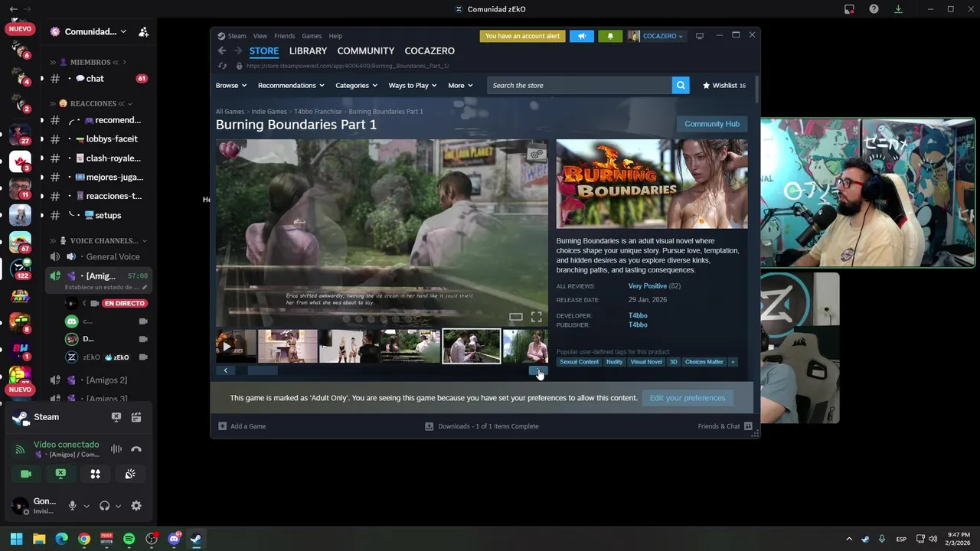Screen dimensions: 980x551
Task: Expand the Browse menu
Action: click(x=230, y=86)
